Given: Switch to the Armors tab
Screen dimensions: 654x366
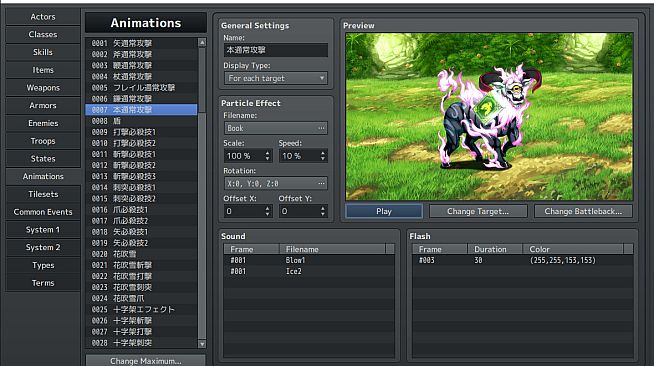Looking at the screenshot, I should 43,105.
